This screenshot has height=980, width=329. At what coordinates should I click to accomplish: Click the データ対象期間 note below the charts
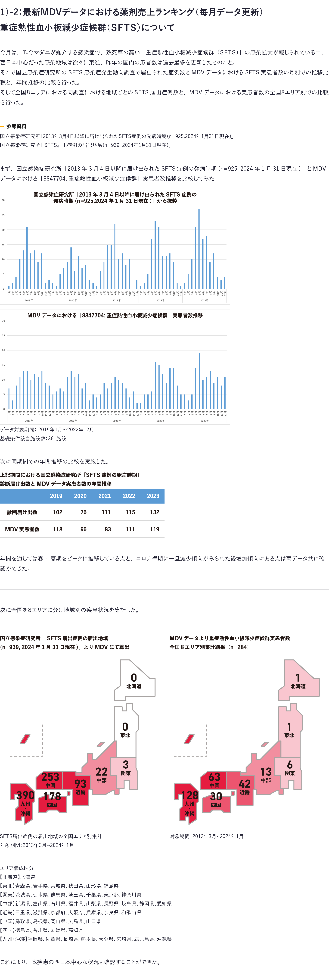47,429
